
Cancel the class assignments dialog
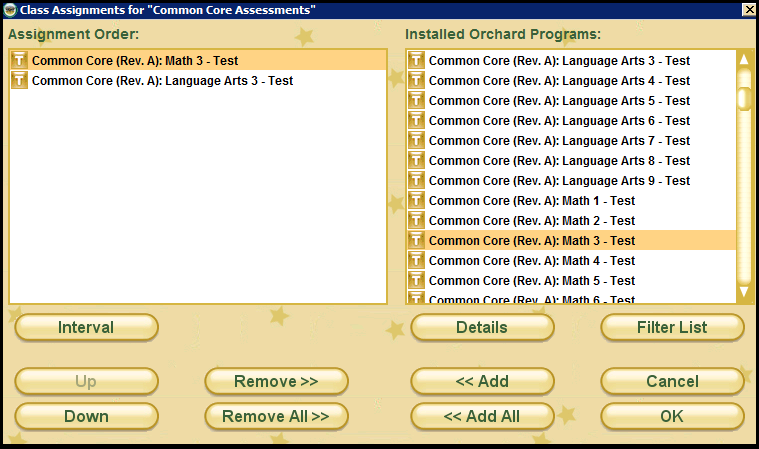coord(672,381)
